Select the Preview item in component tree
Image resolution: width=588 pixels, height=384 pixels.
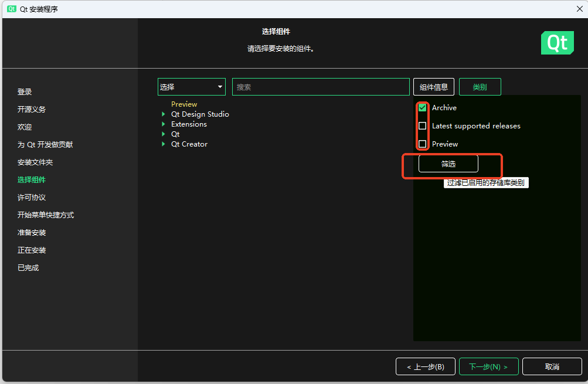click(x=184, y=104)
